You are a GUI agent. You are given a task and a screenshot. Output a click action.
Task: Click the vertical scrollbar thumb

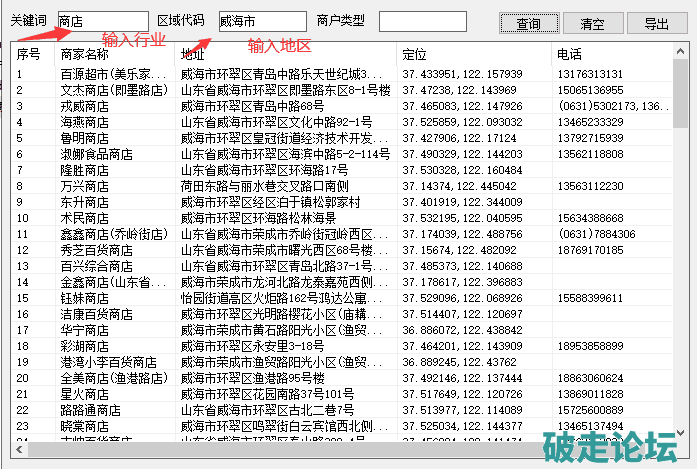click(681, 90)
